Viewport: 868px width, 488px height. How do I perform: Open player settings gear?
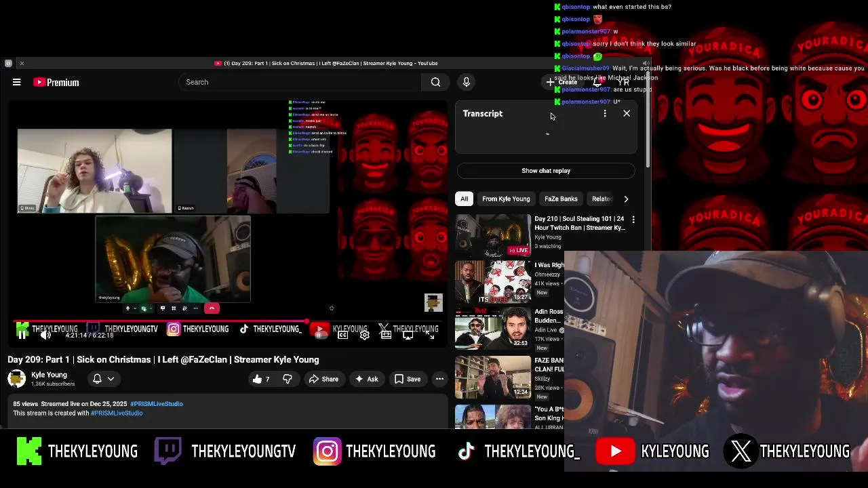364,335
